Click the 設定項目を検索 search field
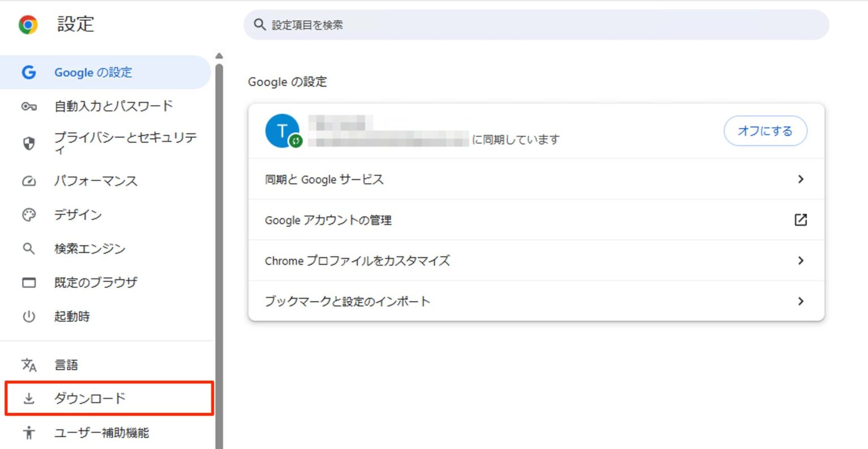 point(536,24)
